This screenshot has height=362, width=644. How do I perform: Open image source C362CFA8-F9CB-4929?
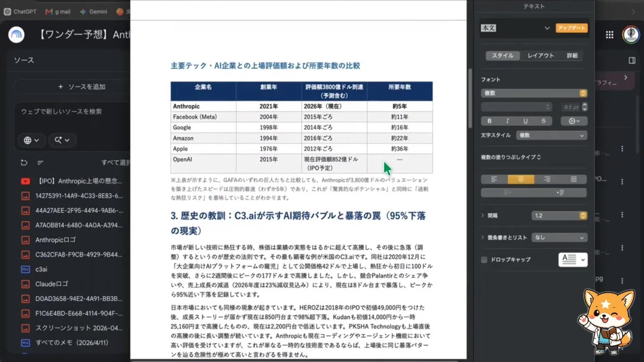click(x=72, y=254)
